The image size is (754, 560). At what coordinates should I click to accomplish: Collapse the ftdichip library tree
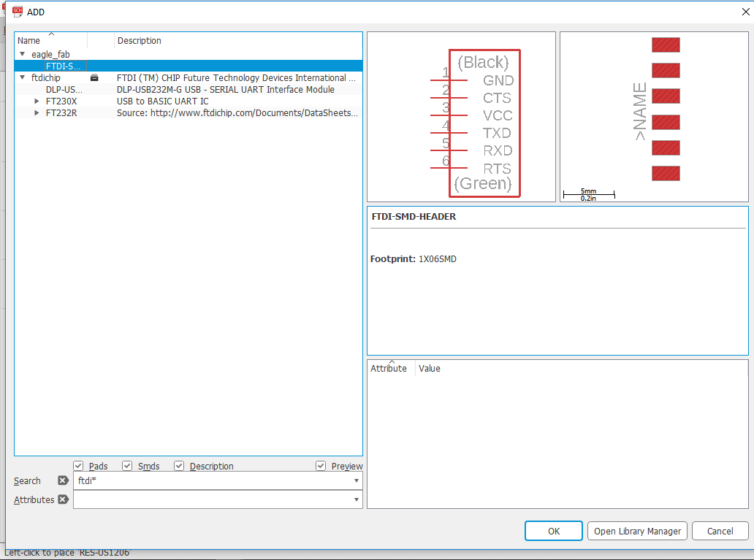pos(22,77)
